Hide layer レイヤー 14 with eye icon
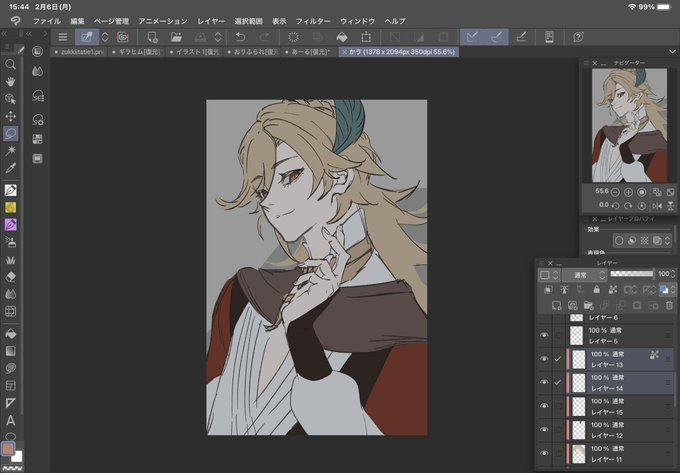This screenshot has width=680, height=473. pos(544,382)
